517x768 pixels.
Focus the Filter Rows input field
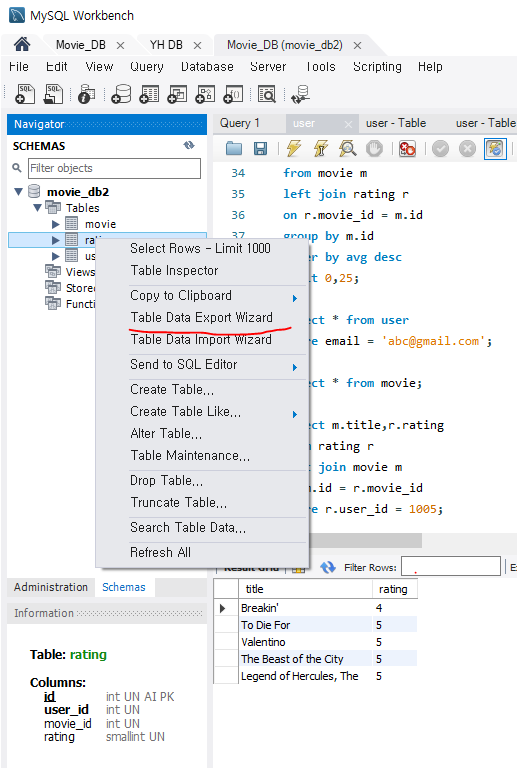450,566
